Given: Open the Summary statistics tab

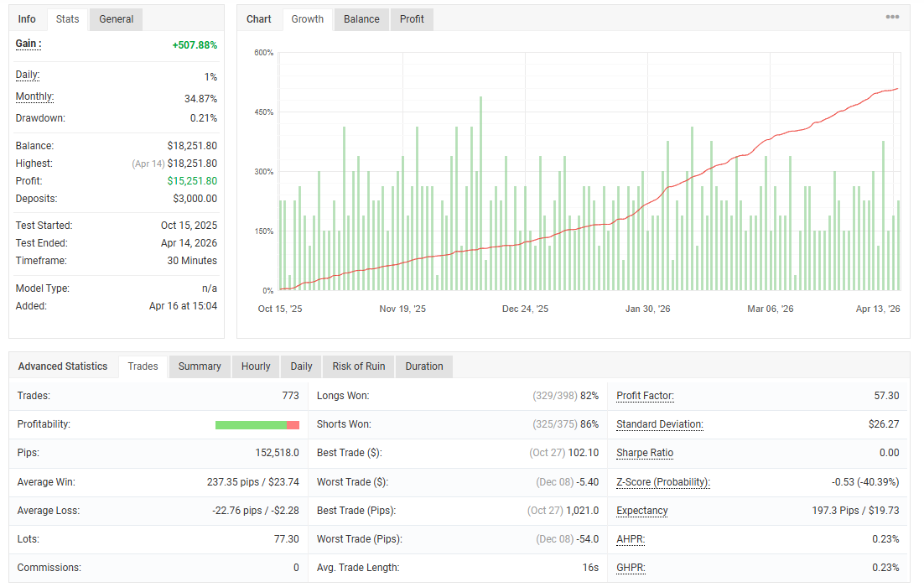Looking at the screenshot, I should point(200,366).
